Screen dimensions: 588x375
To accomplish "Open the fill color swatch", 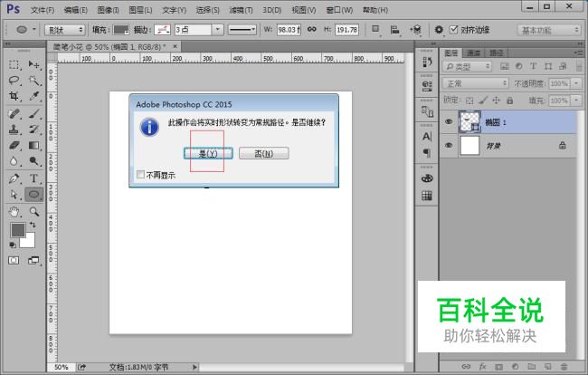I will pos(121,30).
